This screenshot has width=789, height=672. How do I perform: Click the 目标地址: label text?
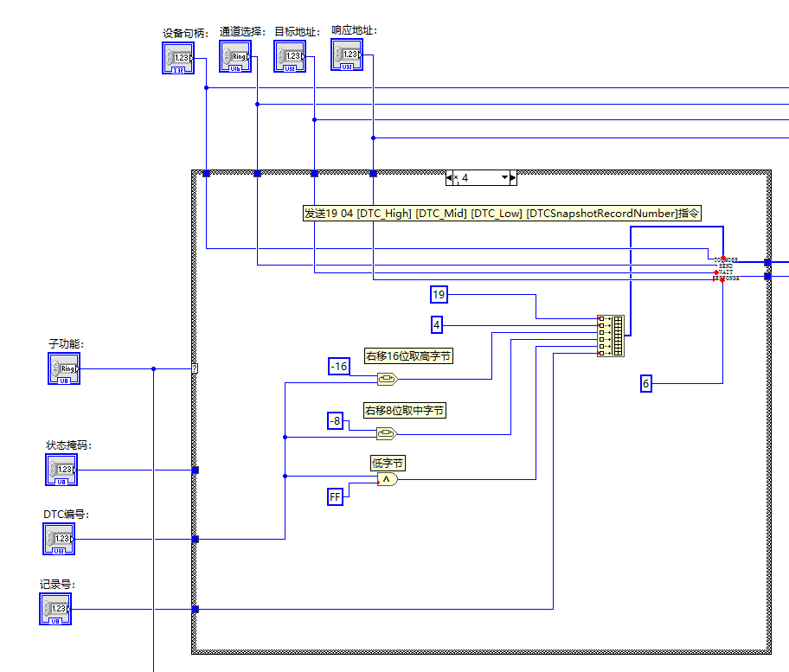[x=297, y=32]
